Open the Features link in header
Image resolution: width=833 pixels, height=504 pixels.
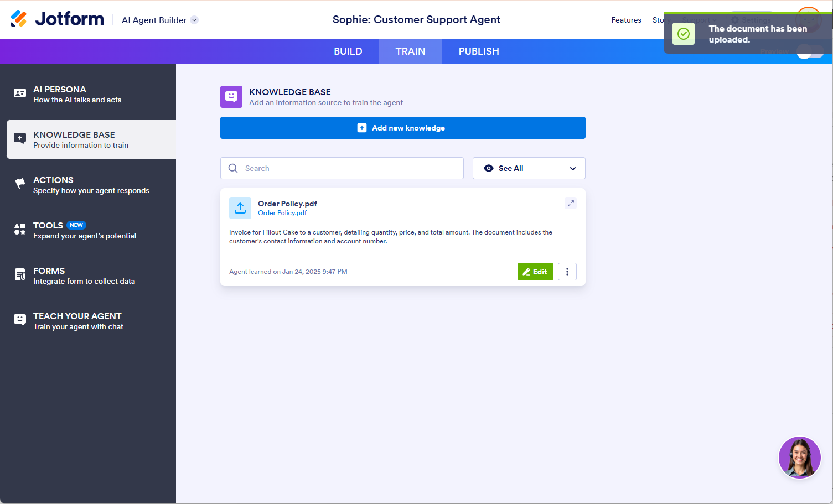(626, 20)
